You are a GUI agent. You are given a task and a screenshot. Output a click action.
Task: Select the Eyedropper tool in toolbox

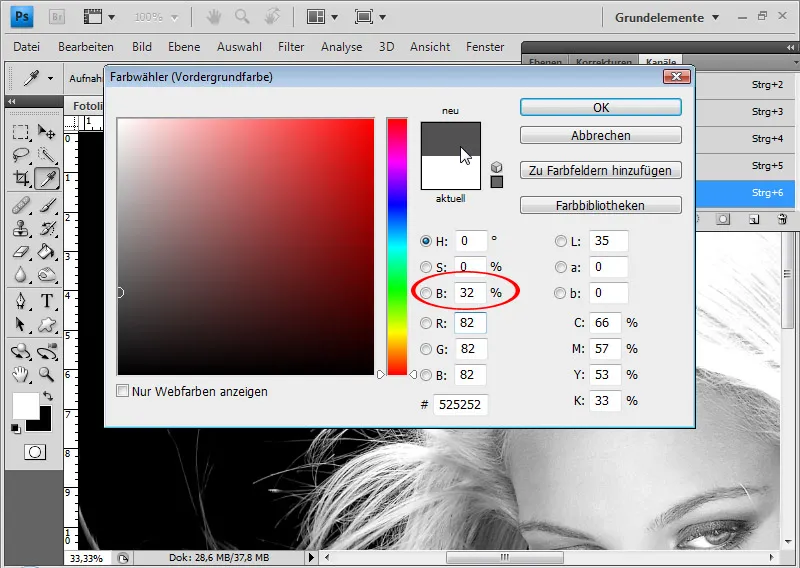[x=47, y=179]
